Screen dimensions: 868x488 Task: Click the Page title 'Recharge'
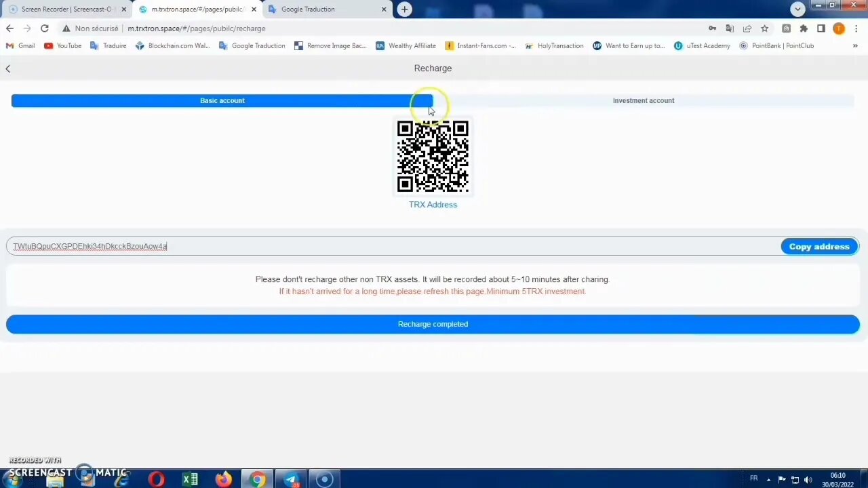tap(433, 68)
